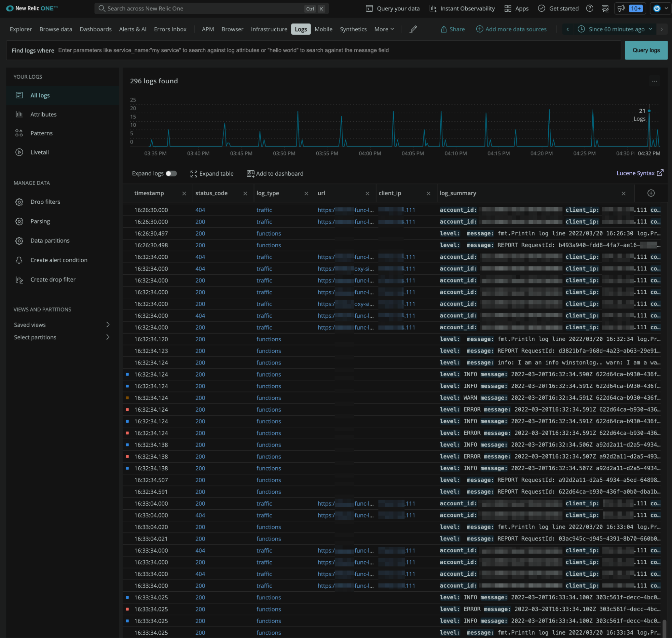Remove the status_code column

tap(245, 194)
